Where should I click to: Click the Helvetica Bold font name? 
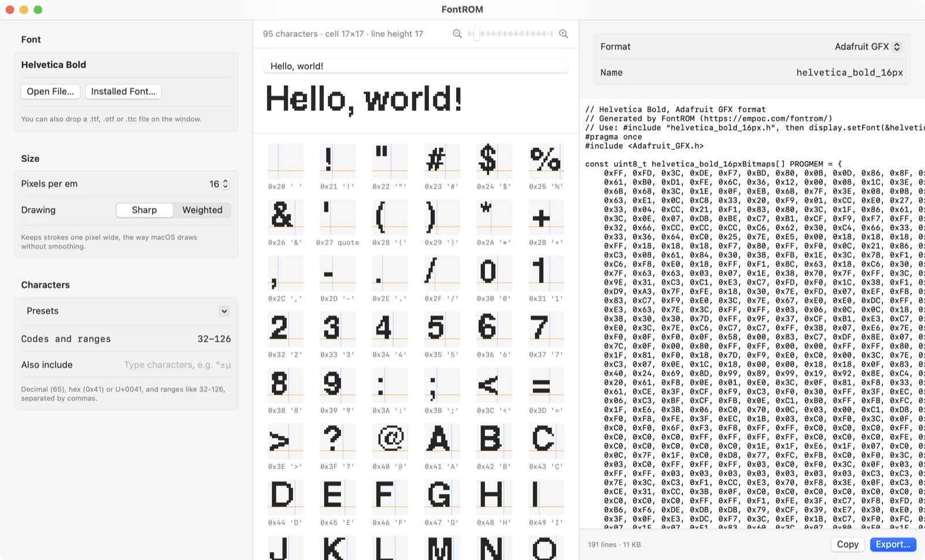[x=54, y=65]
